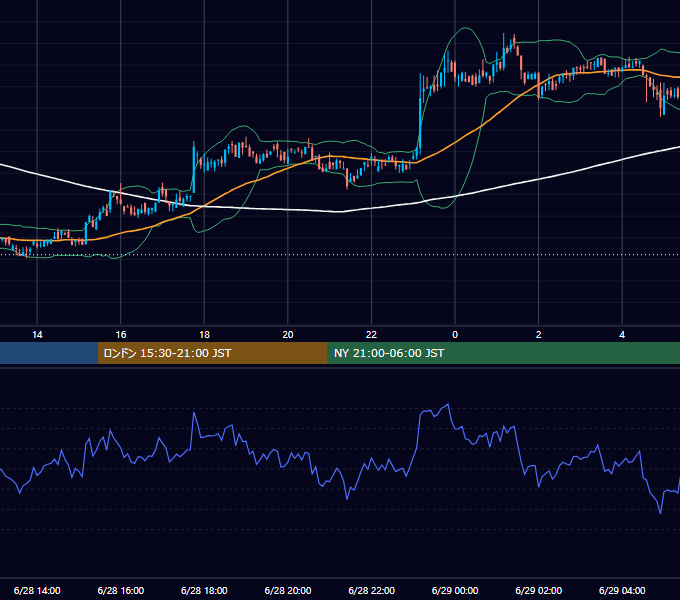Image resolution: width=680 pixels, height=600 pixels.
Task: Click the 6/28 18:00 date label
Action: [204, 590]
